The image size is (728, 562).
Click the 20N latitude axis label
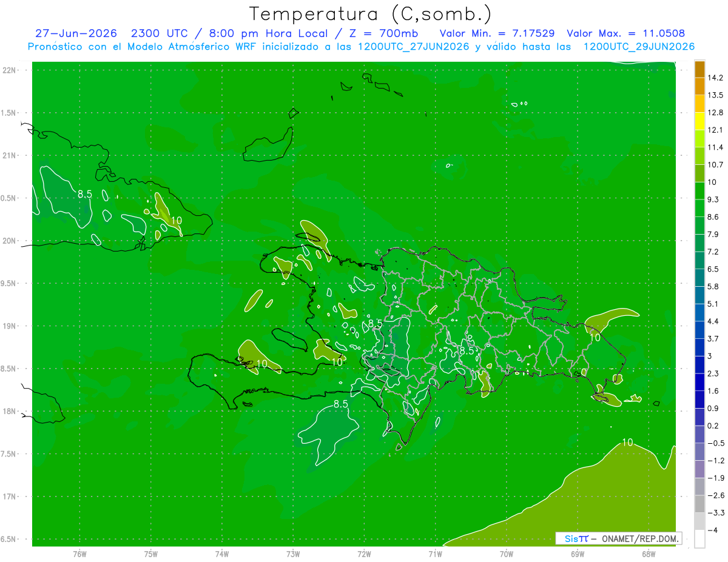(x=9, y=241)
